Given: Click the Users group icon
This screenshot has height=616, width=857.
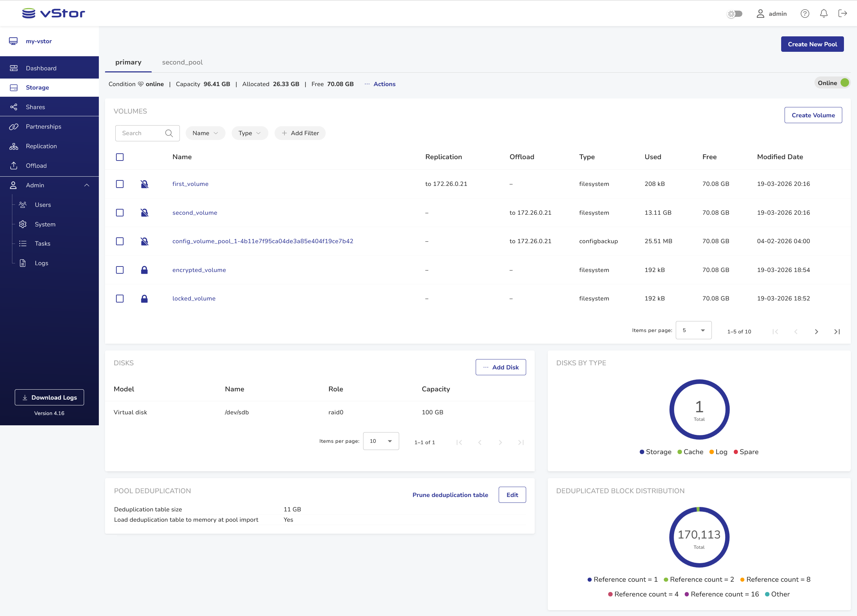Looking at the screenshot, I should 23,205.
